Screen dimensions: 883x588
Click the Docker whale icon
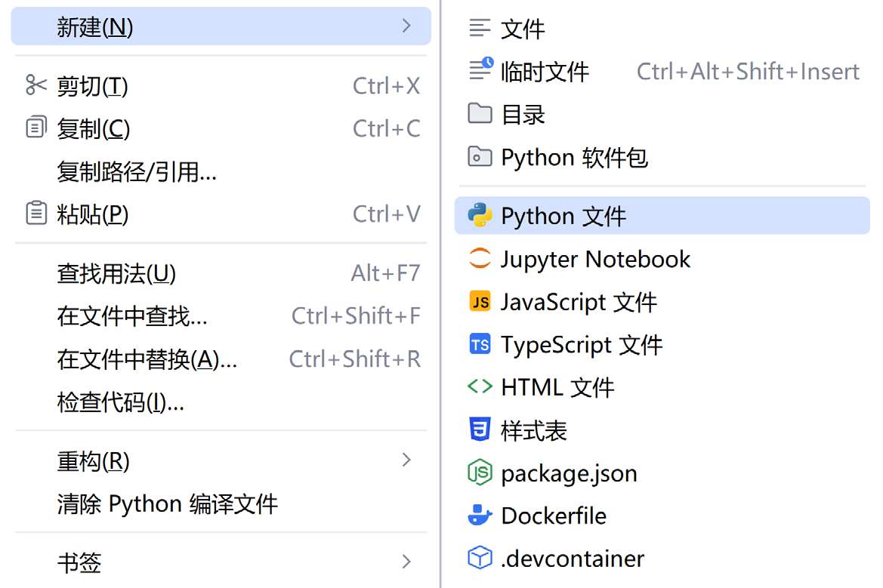480,516
